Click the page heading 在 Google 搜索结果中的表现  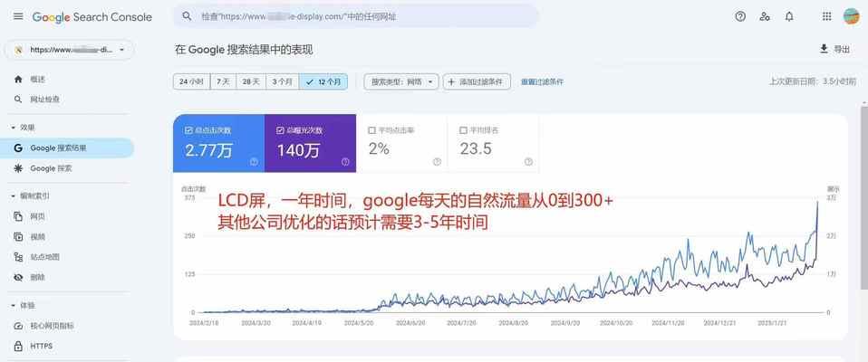pos(244,50)
